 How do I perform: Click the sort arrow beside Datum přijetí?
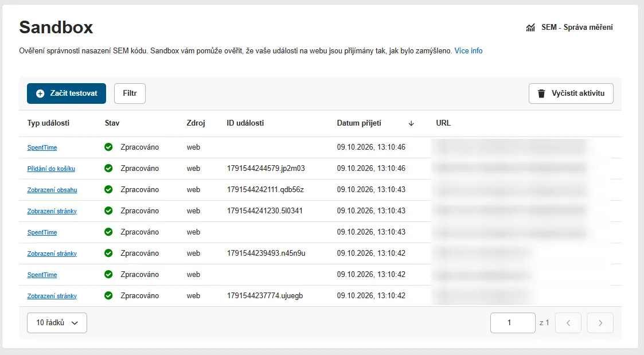(x=411, y=123)
